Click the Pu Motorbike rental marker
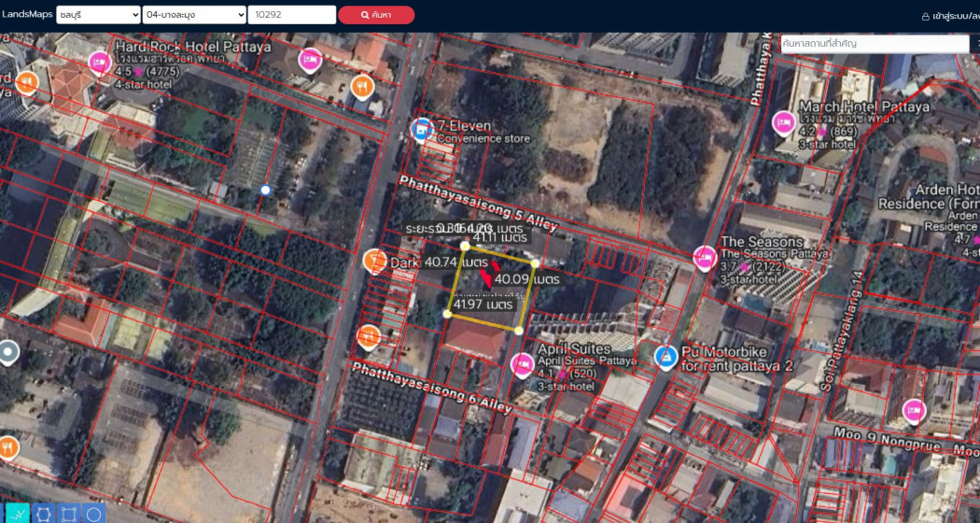980x523 pixels. pos(665,359)
